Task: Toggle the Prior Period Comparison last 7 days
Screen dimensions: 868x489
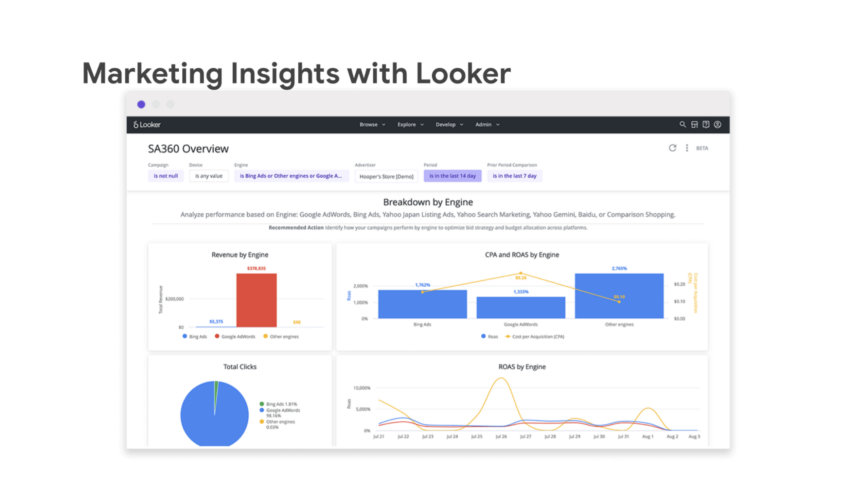Action: (x=514, y=175)
